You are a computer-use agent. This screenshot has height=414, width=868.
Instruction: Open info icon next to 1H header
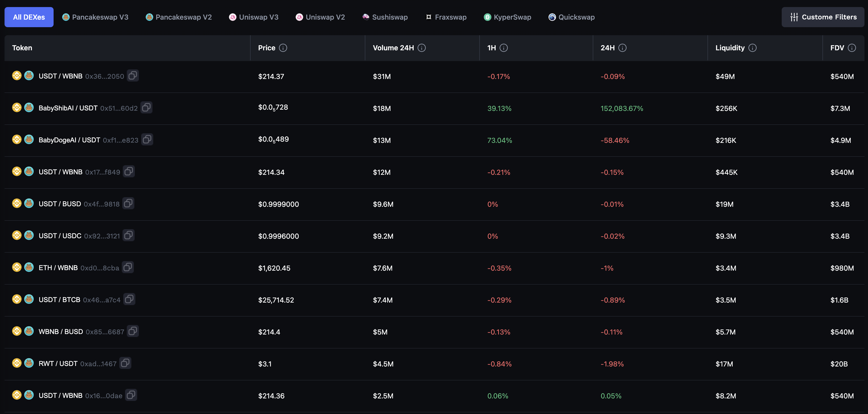point(503,48)
